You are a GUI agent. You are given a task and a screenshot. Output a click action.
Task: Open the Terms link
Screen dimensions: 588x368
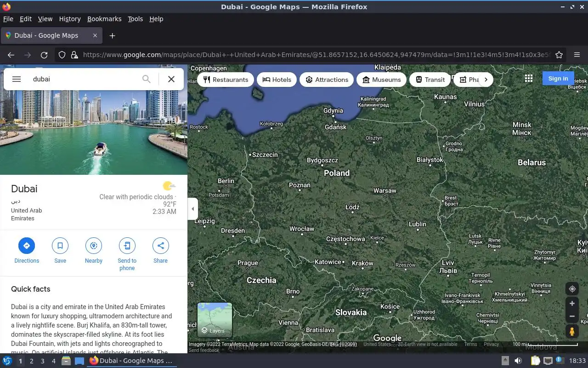(470, 344)
